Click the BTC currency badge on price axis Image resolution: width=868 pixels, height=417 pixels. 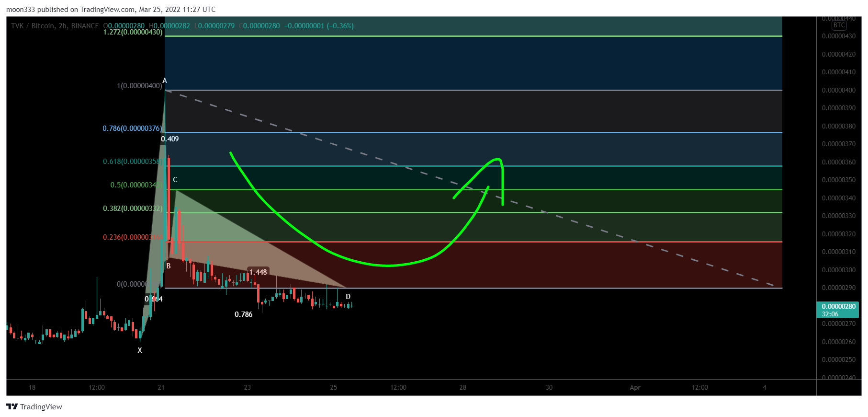point(839,25)
